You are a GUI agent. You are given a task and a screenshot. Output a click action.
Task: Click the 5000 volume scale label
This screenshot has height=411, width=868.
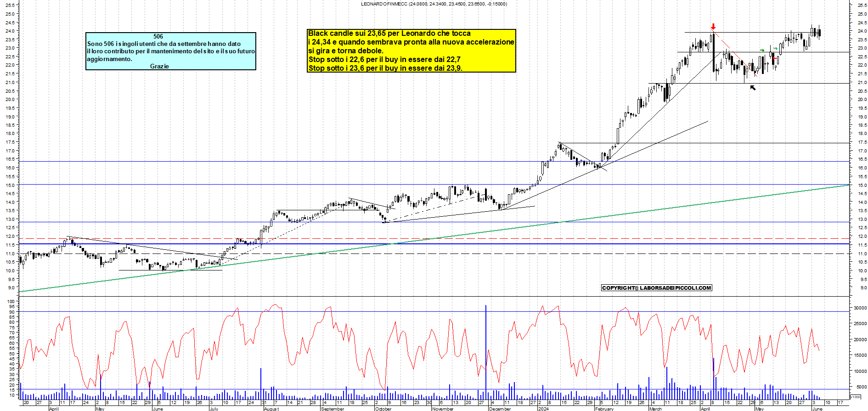(x=861, y=387)
